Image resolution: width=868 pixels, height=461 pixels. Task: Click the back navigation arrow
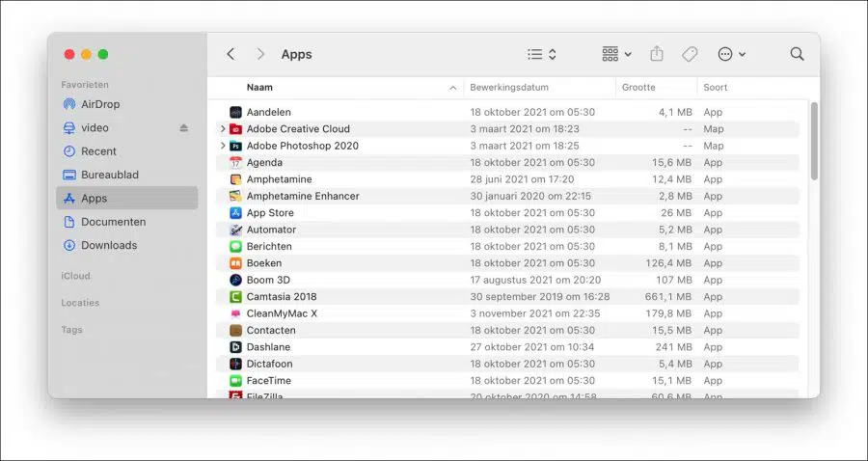[x=231, y=54]
